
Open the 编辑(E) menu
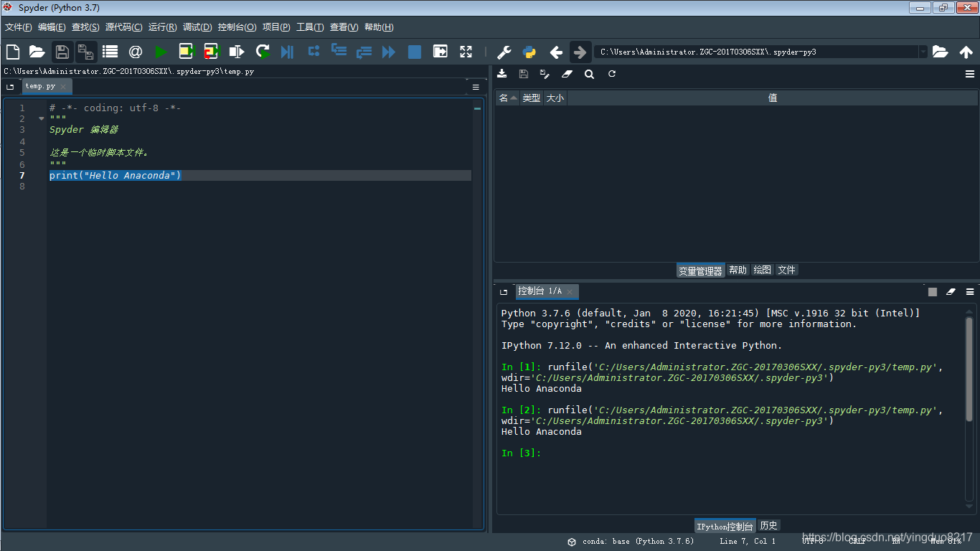tap(52, 27)
